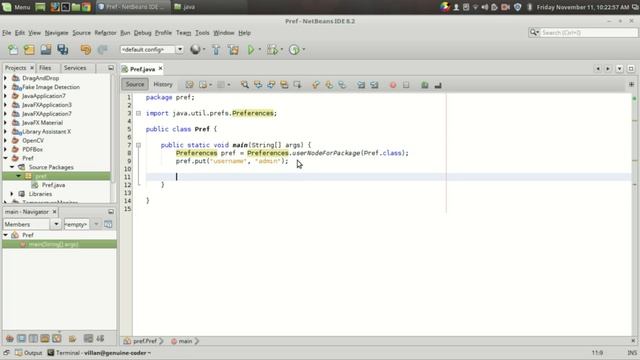The width and height of the screenshot is (640, 360).
Task: Create a new file from main toolbar
Action: (13, 50)
